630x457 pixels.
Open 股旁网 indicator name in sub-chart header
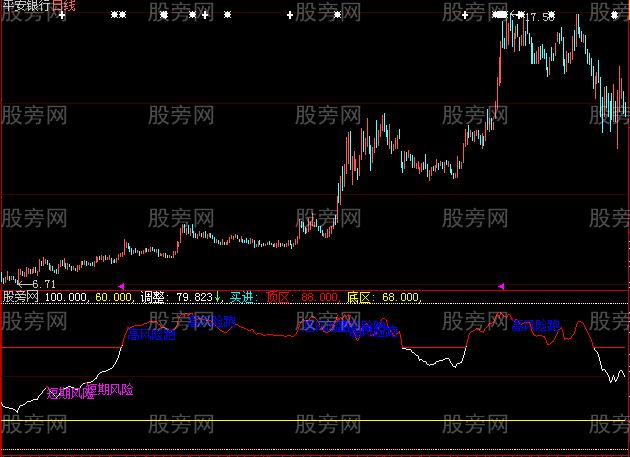pyautogui.click(x=20, y=297)
